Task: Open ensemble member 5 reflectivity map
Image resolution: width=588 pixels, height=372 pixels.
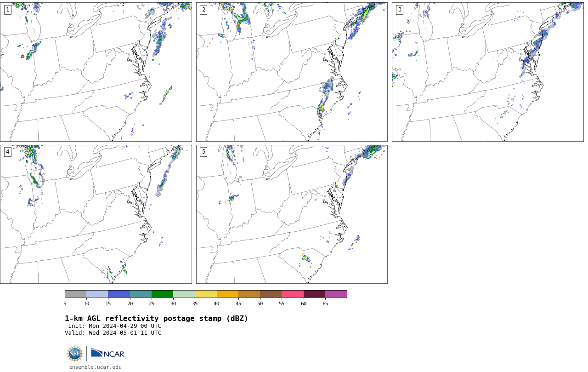Action: click(292, 214)
